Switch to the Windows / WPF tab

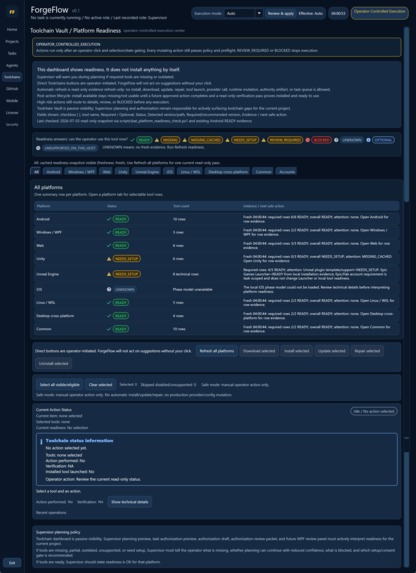[x=81, y=171]
